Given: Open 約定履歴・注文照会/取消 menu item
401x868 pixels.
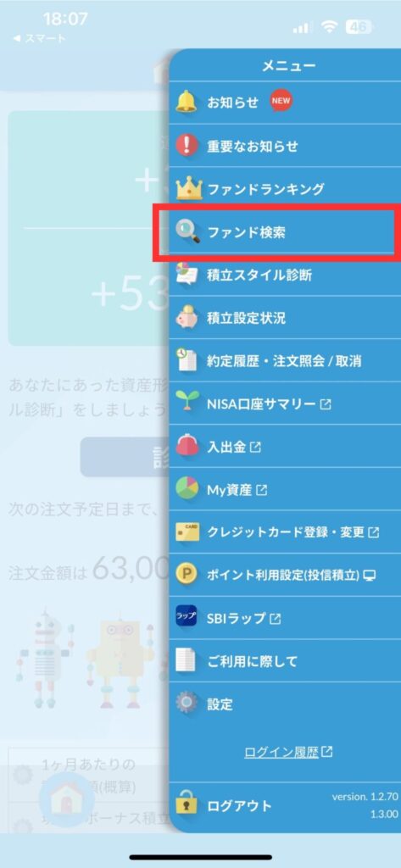Looking at the screenshot, I should (285, 361).
